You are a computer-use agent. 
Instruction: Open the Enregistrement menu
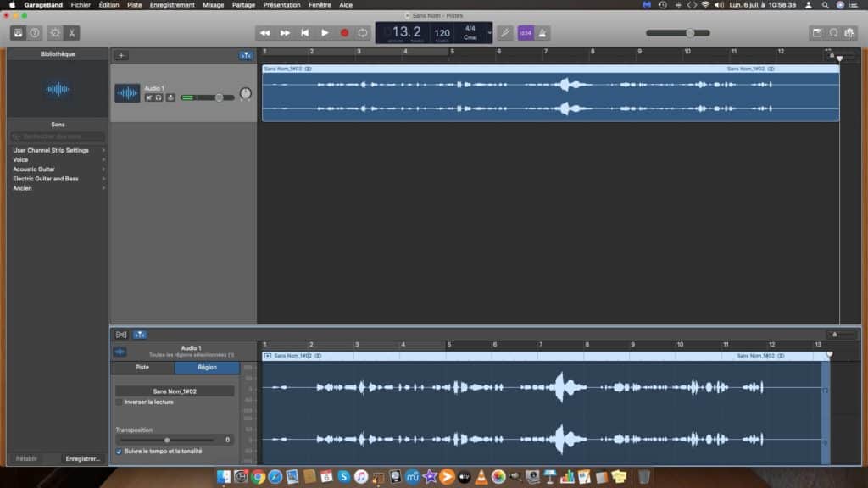click(172, 4)
